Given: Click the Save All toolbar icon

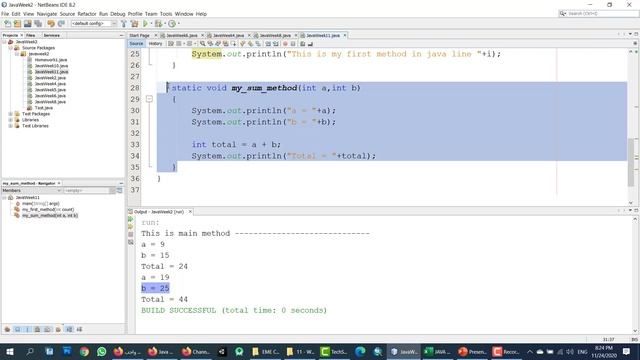Looking at the screenshot, I should pyautogui.click(x=38, y=24).
